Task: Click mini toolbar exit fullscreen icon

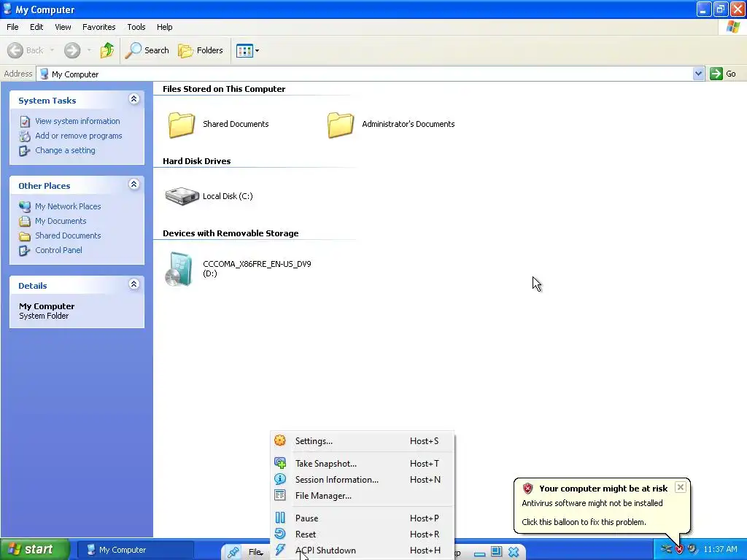Action: (496, 551)
